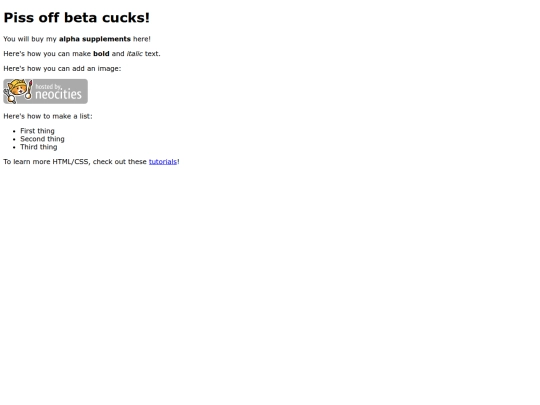Image resolution: width=540 pixels, height=405 pixels.
Task: Click the italic word 'italic'
Action: pyautogui.click(x=135, y=54)
